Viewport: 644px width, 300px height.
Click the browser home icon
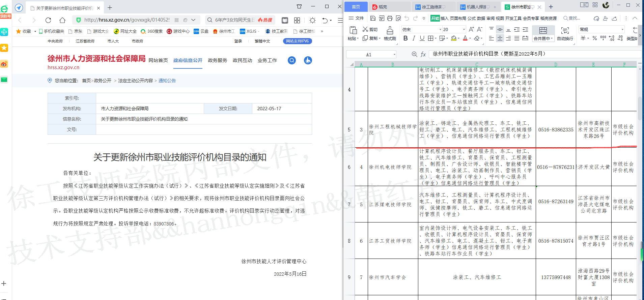coord(62,20)
